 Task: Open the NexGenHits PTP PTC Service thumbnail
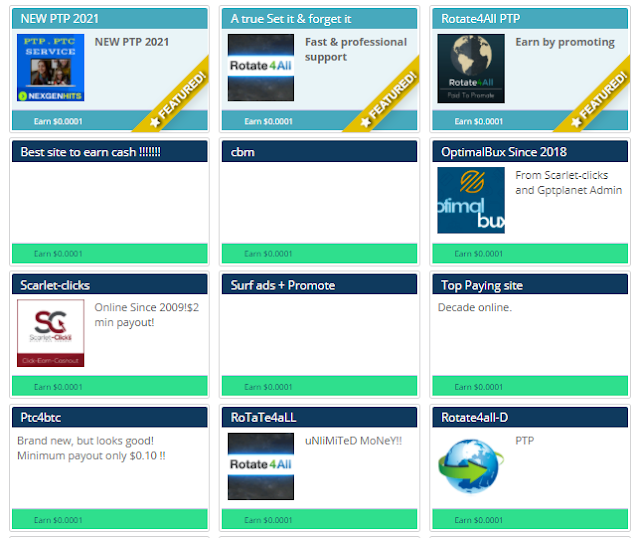pyautogui.click(x=51, y=68)
